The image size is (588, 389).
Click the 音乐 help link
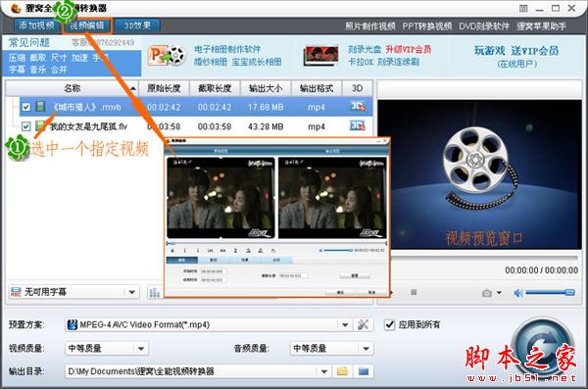coord(38,70)
